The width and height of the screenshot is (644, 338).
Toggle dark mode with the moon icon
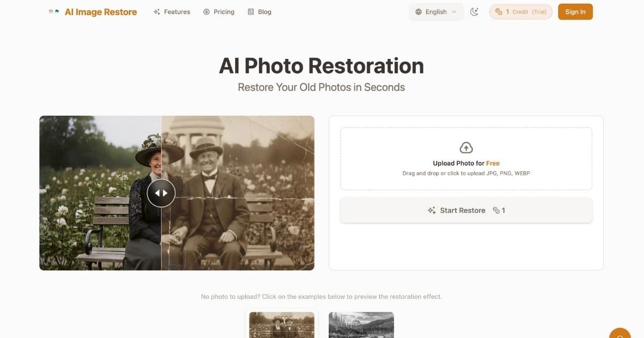coord(474,11)
